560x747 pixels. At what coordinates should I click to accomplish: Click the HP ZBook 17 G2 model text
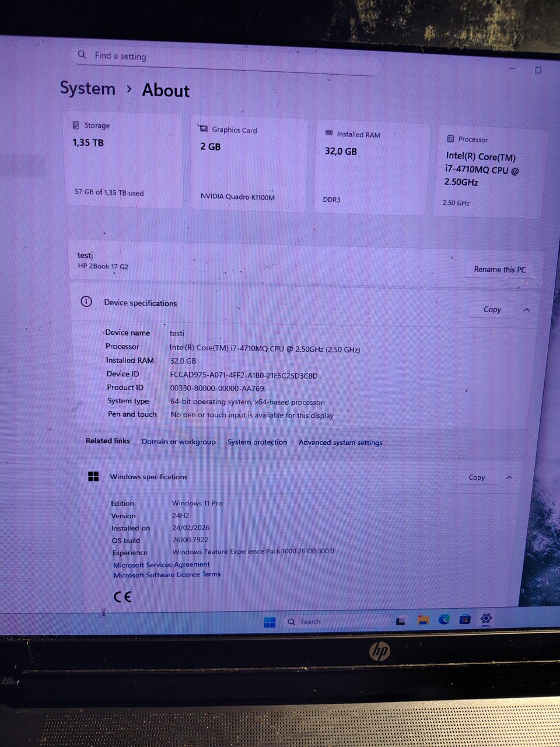(x=103, y=266)
